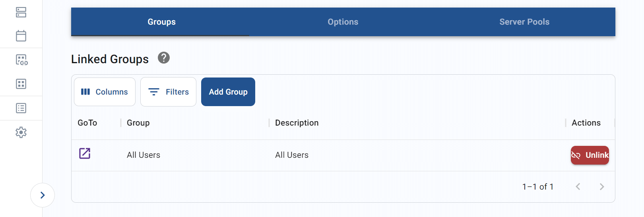Select the linked apps sidebar icon
644x217 pixels.
pyautogui.click(x=21, y=60)
